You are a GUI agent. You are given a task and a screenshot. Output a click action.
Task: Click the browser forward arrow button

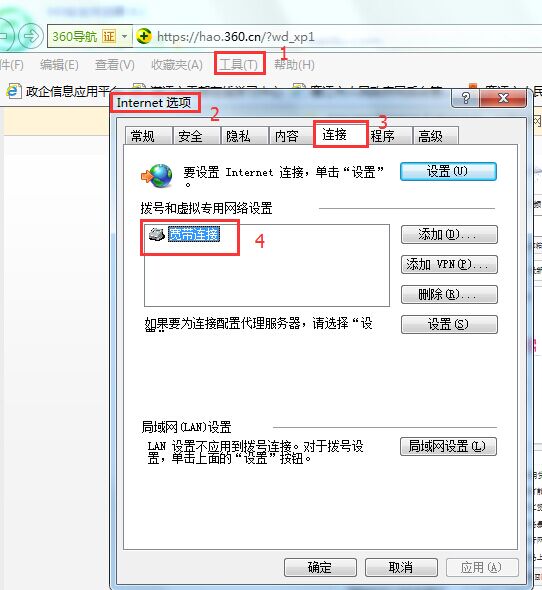(x=31, y=36)
